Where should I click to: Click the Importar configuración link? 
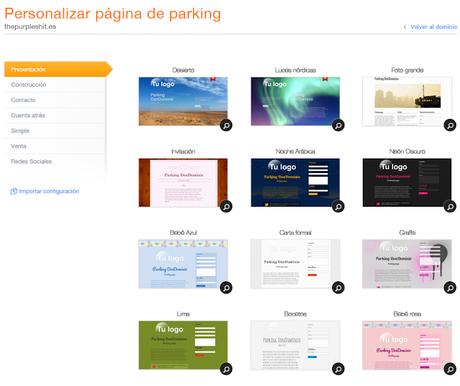pyautogui.click(x=49, y=191)
